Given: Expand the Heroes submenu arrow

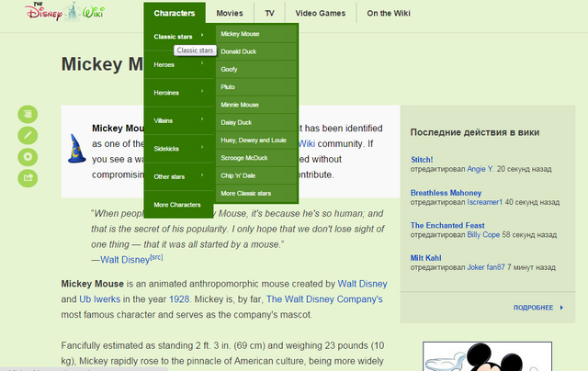Looking at the screenshot, I should click(x=202, y=63).
